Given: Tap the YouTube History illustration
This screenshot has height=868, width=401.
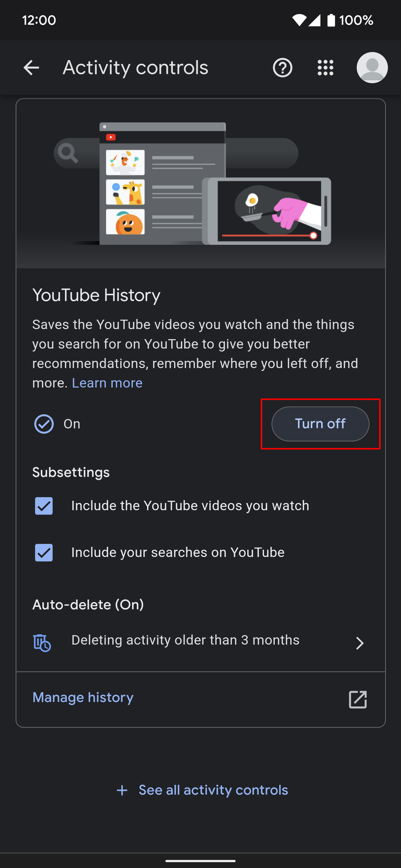Looking at the screenshot, I should (200, 184).
